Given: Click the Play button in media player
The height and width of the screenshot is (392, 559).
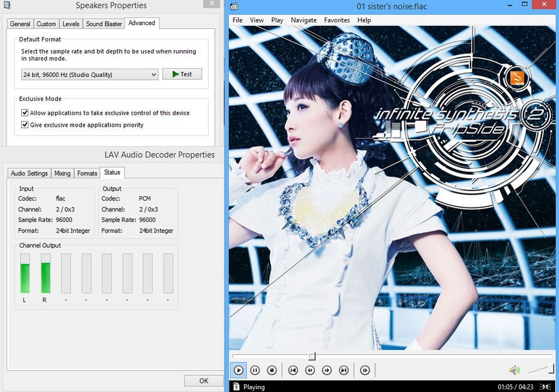Looking at the screenshot, I should tap(239, 370).
